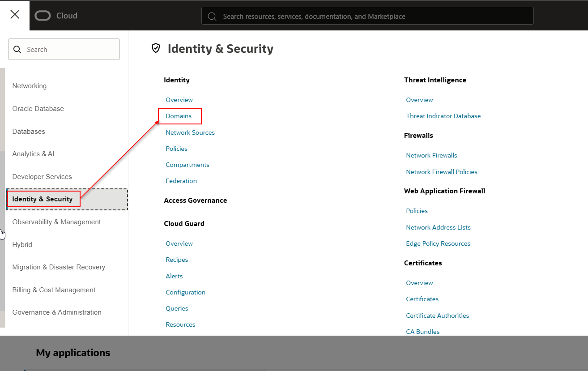
Task: Open Threat Intelligence Overview link
Action: [419, 100]
